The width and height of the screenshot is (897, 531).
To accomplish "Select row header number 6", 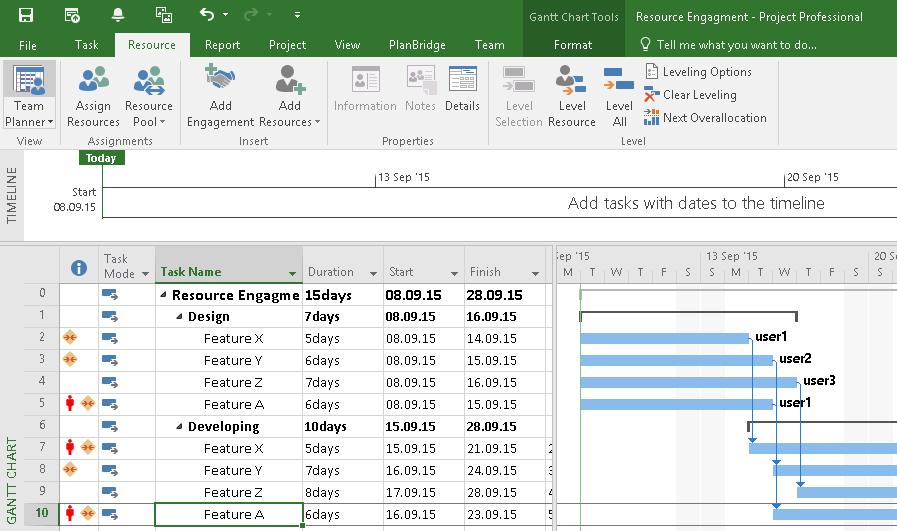I will tap(42, 425).
